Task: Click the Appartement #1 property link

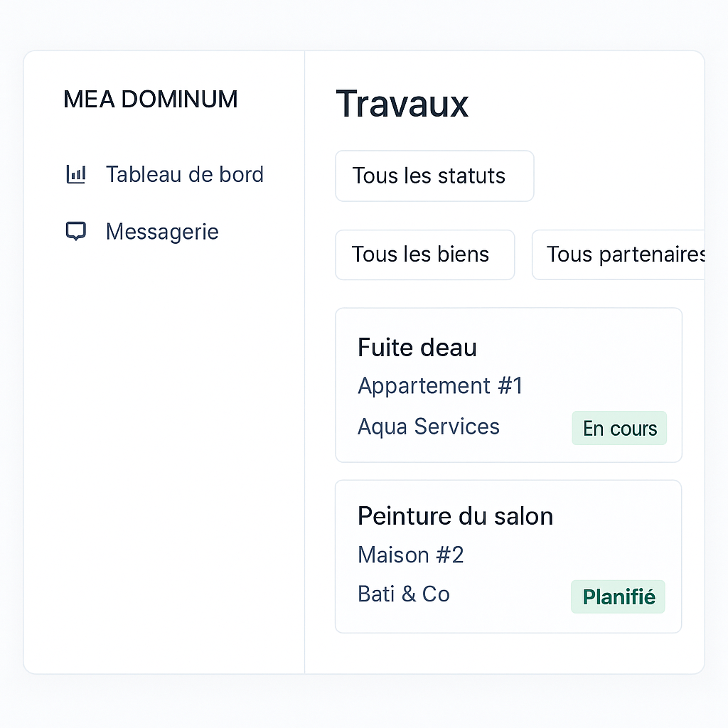Action: (440, 386)
